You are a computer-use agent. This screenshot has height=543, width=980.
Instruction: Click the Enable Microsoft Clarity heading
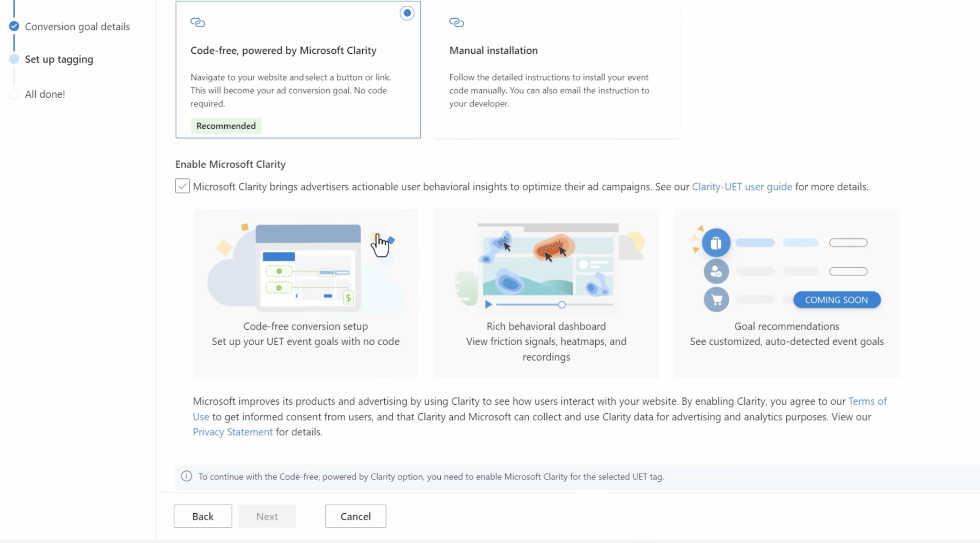(230, 164)
